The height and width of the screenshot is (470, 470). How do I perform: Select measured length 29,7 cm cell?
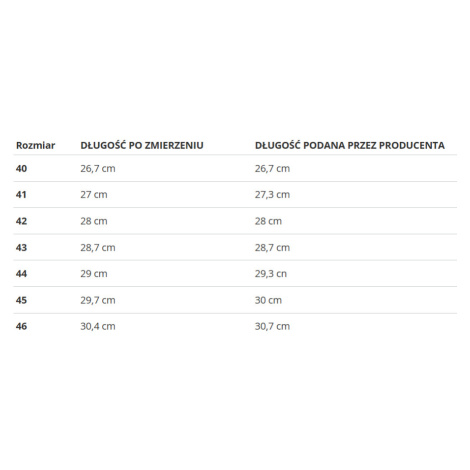tap(98, 300)
